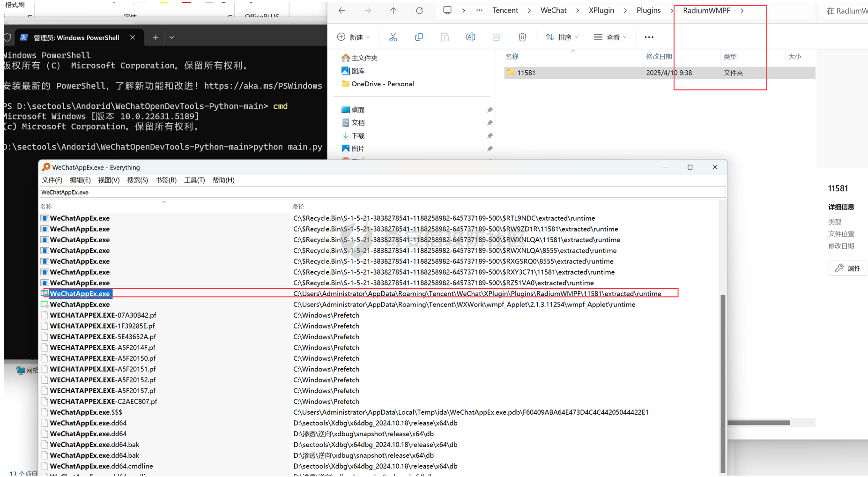
Task: Select OneDrive - Personal in sidebar
Action: (378, 84)
